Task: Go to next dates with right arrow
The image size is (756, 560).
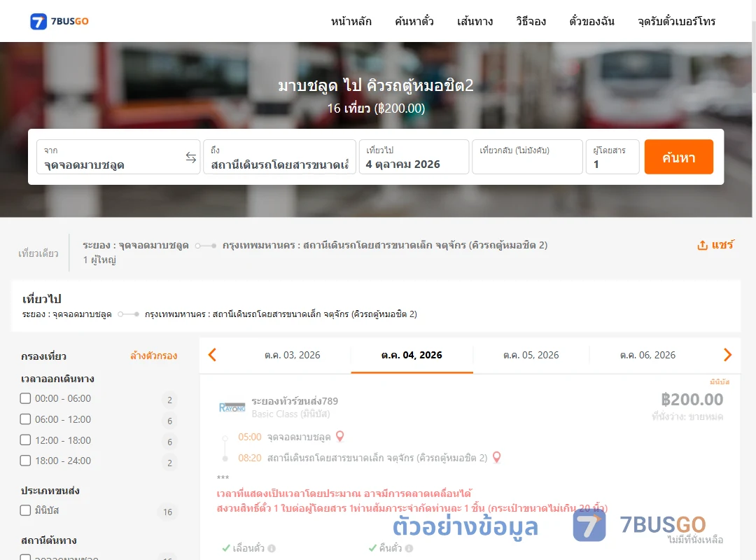Action: pyautogui.click(x=727, y=355)
